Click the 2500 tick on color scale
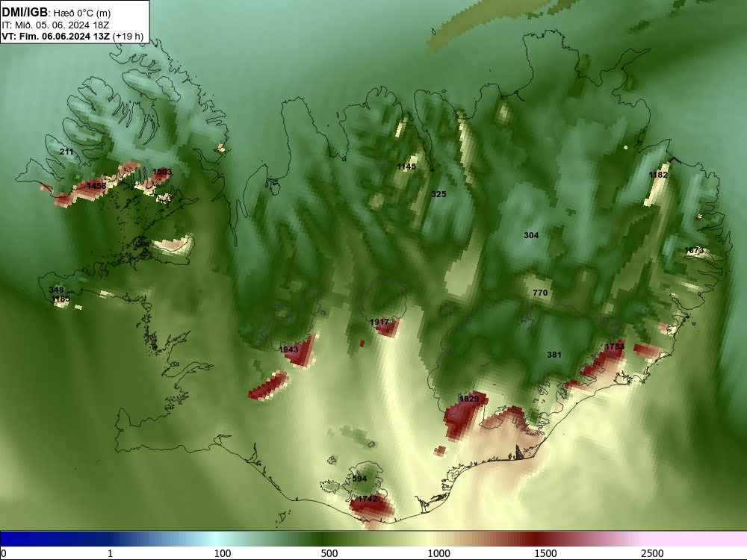The image size is (747, 560). [x=652, y=553]
